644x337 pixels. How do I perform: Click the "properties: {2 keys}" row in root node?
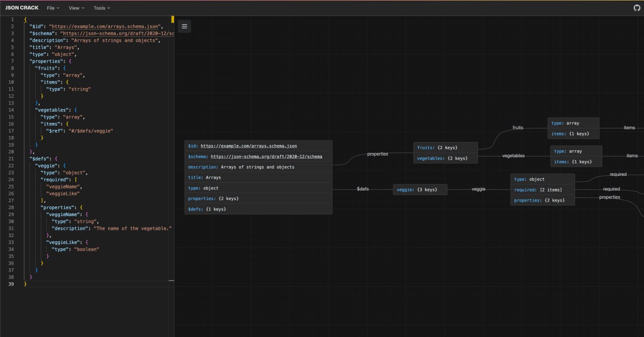click(258, 198)
